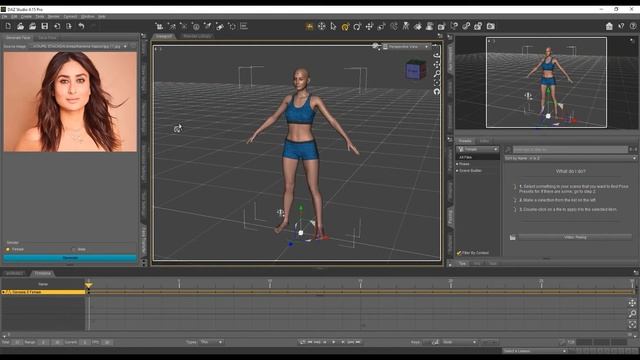
Task: Open the Sort by Name dropdown
Action: pos(570,158)
